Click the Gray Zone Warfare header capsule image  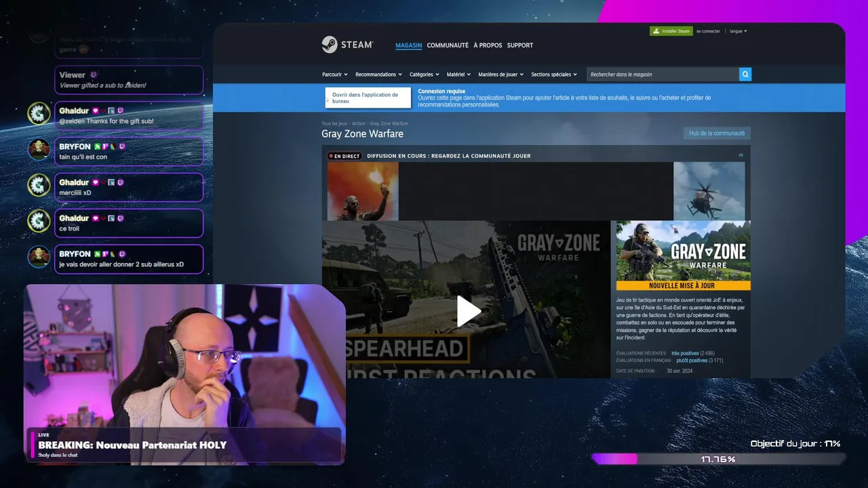pyautogui.click(x=683, y=255)
